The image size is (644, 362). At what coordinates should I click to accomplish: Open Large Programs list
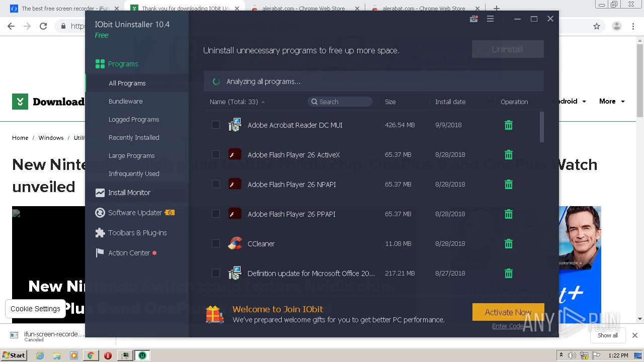point(132,155)
